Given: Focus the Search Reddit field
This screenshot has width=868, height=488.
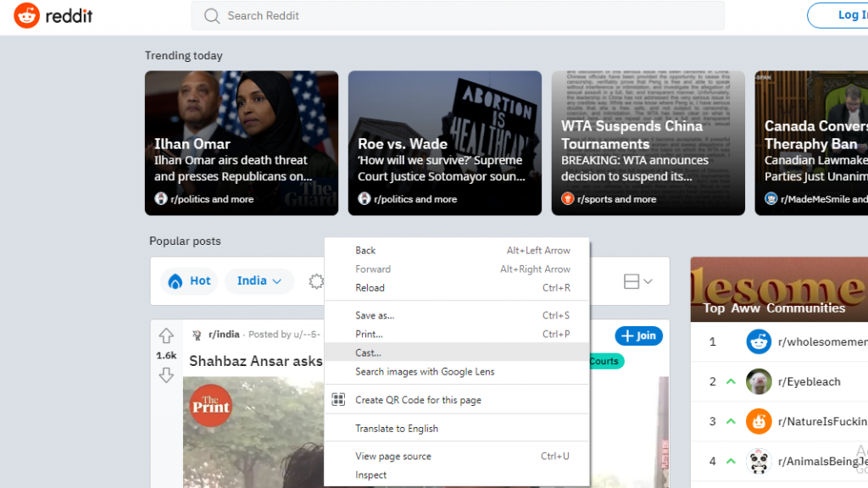Looking at the screenshot, I should tap(458, 15).
